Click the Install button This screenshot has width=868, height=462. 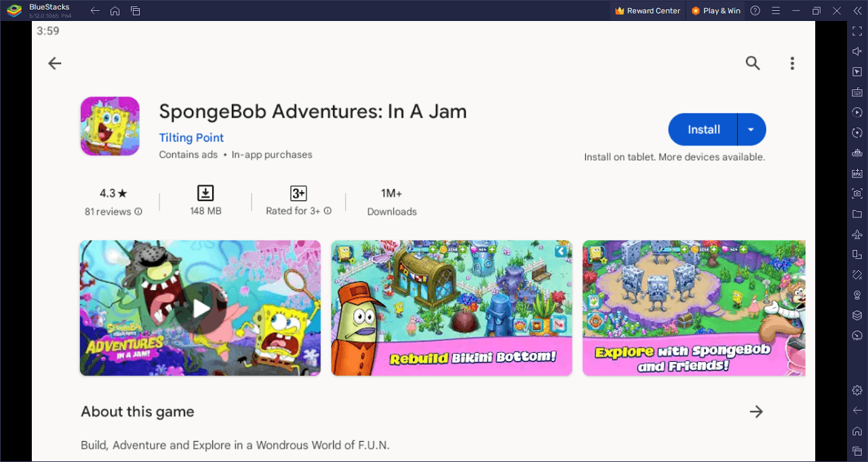tap(703, 129)
